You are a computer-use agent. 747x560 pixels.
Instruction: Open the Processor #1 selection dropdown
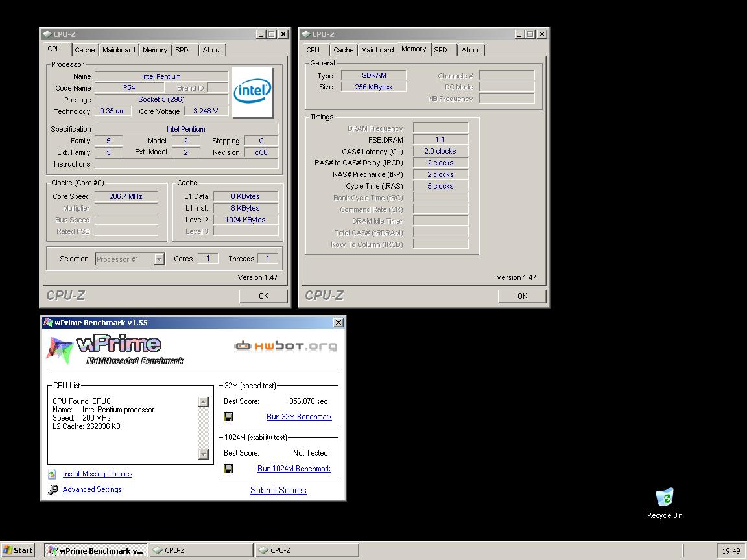(130, 259)
